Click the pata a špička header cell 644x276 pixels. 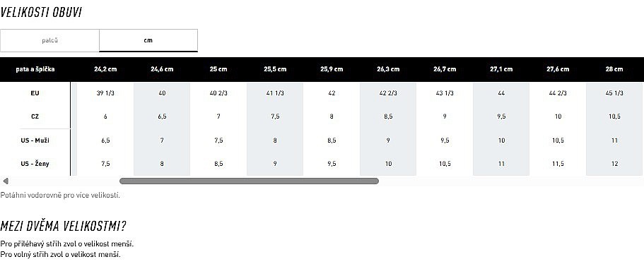coord(35,69)
